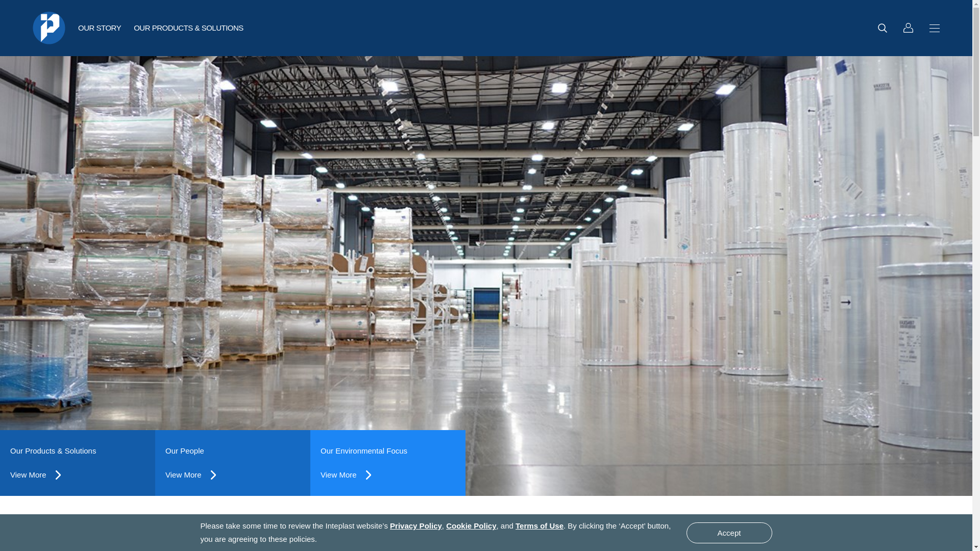Open the search magnifier icon
The image size is (980, 551).
pos(882,28)
